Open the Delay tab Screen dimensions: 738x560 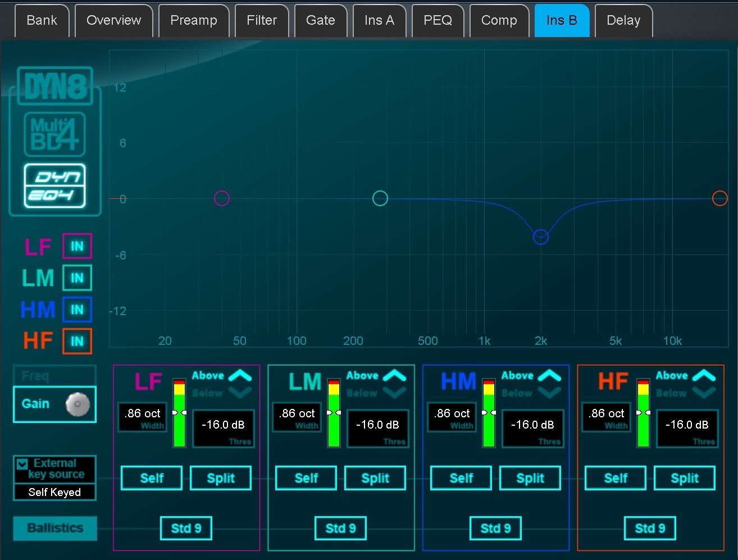tap(623, 21)
